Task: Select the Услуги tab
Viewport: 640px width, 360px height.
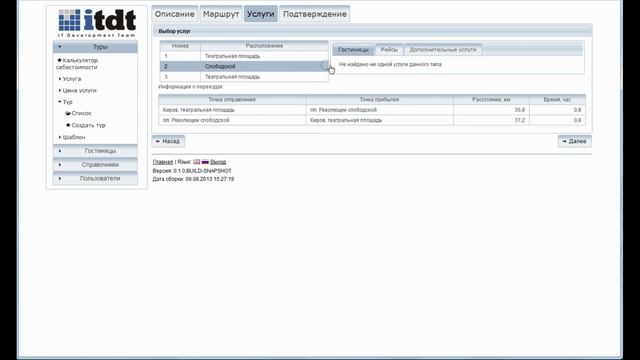Action: (x=260, y=14)
